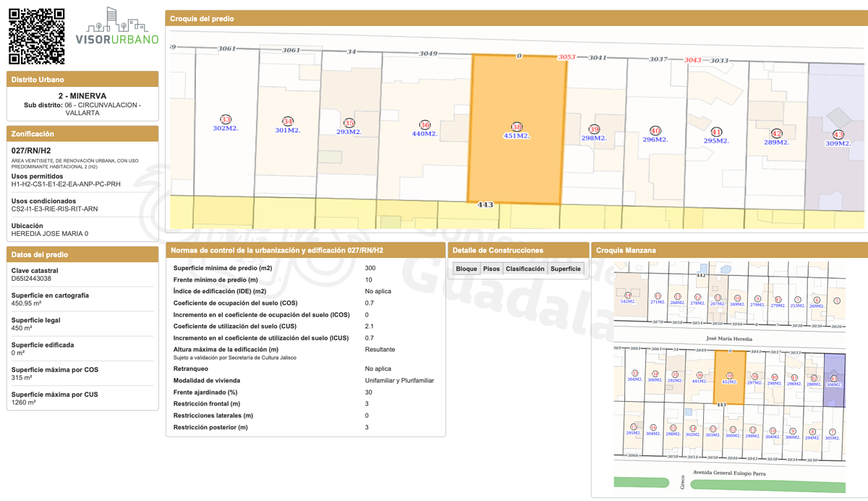The height and width of the screenshot is (501, 868).
Task: Switch to the Bloque tab
Action: (x=467, y=269)
